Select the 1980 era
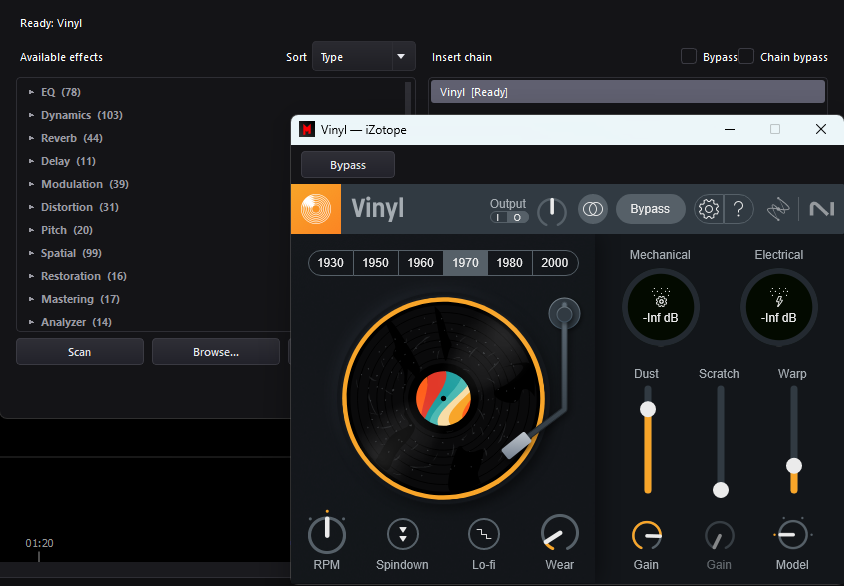Screen dimensions: 844x586 (x=509, y=263)
